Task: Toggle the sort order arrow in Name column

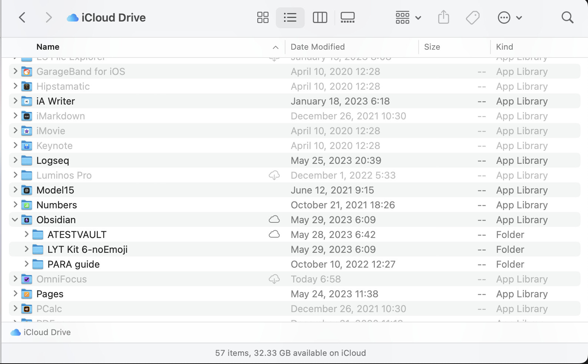Action: [x=275, y=47]
